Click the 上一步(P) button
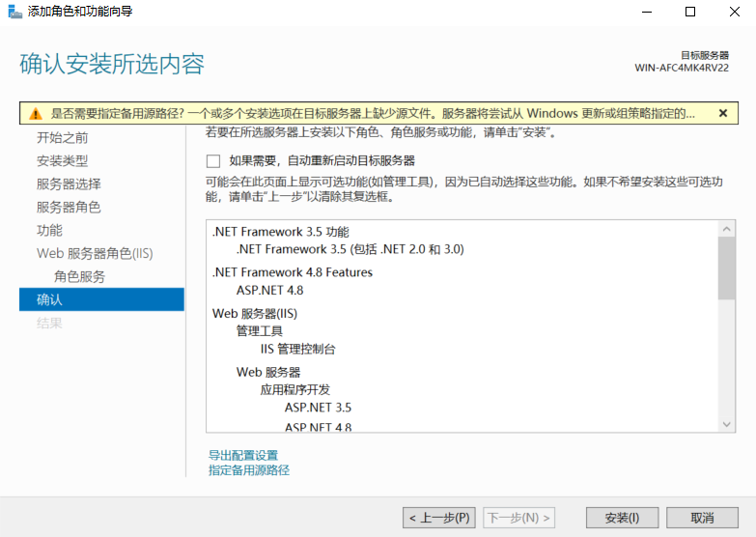The width and height of the screenshot is (756, 537). click(438, 518)
